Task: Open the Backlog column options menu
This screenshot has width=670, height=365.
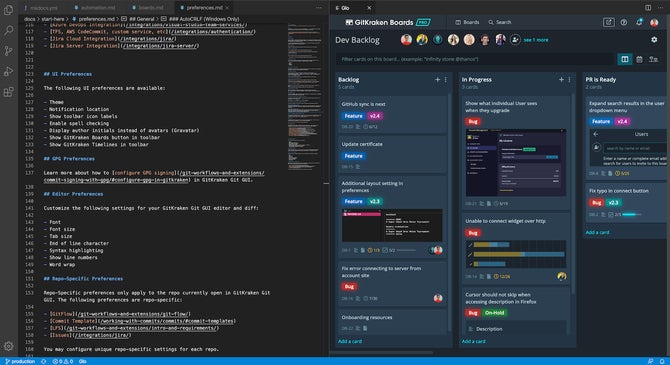Action: click(446, 79)
